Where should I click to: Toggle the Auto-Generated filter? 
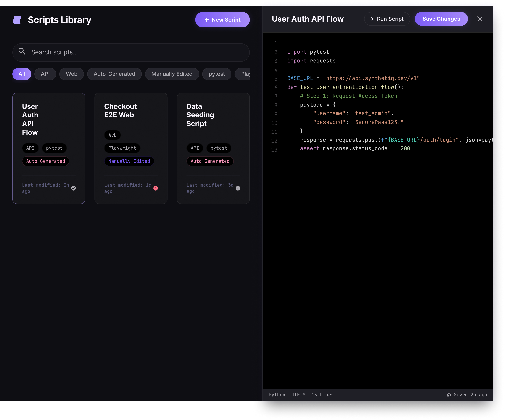tap(114, 74)
